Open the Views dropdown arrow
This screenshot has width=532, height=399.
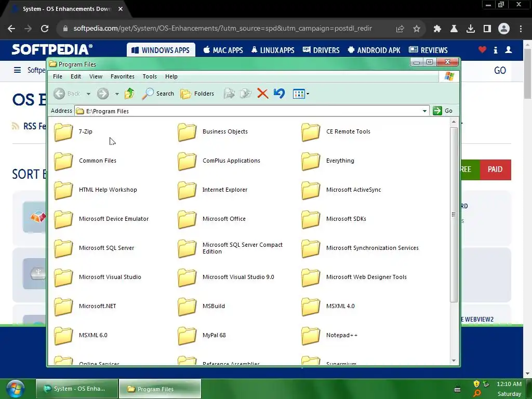308,94
